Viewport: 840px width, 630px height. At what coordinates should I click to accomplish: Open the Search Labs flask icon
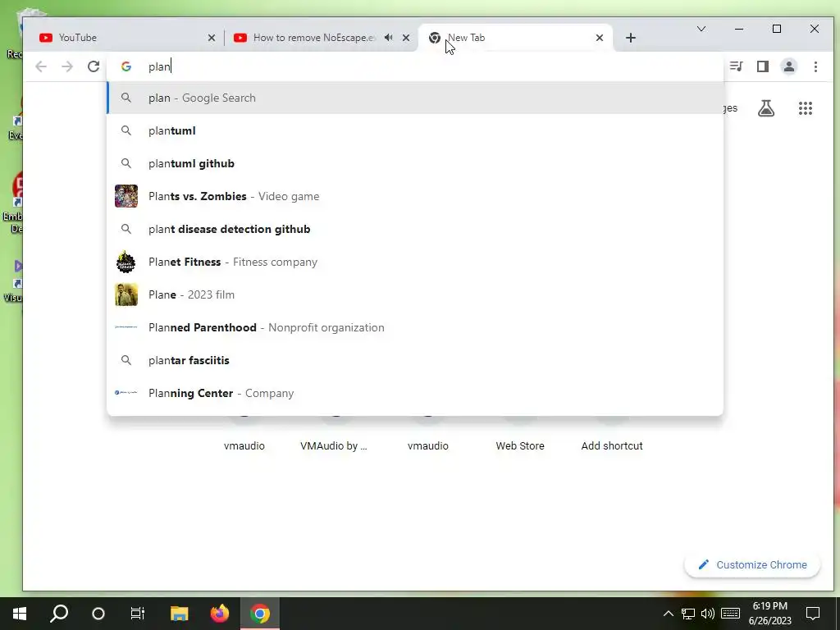(x=766, y=108)
